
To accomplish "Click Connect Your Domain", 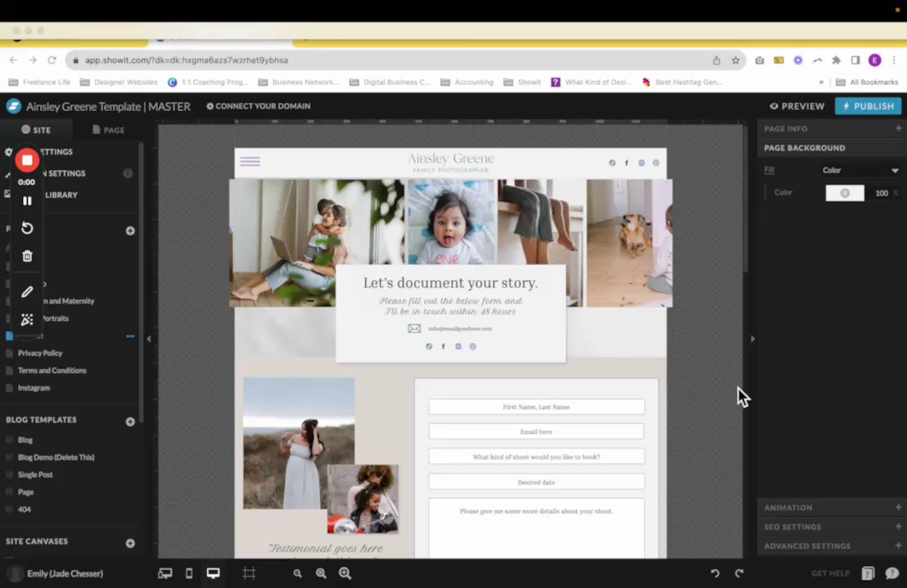I will coord(258,106).
